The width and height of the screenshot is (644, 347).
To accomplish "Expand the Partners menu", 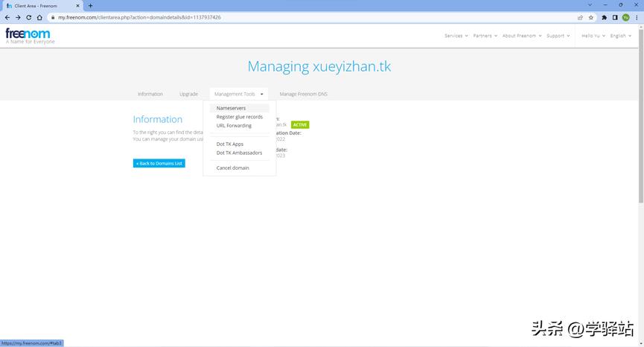I will pyautogui.click(x=485, y=36).
